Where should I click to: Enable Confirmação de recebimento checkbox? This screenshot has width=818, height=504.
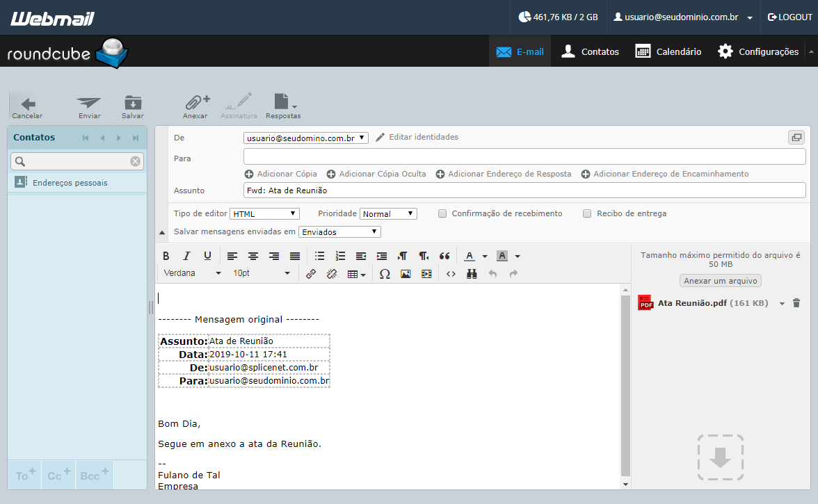coord(442,213)
